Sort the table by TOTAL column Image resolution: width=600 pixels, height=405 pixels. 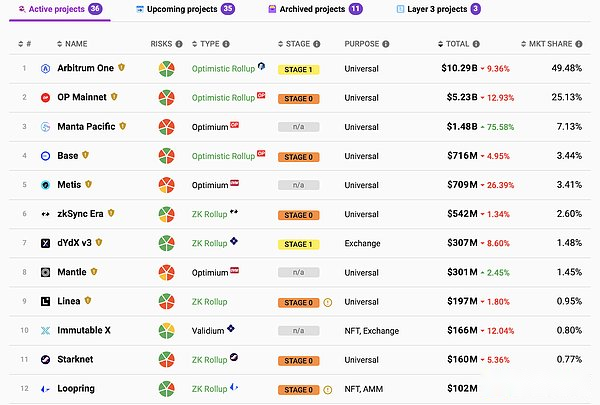[457, 45]
